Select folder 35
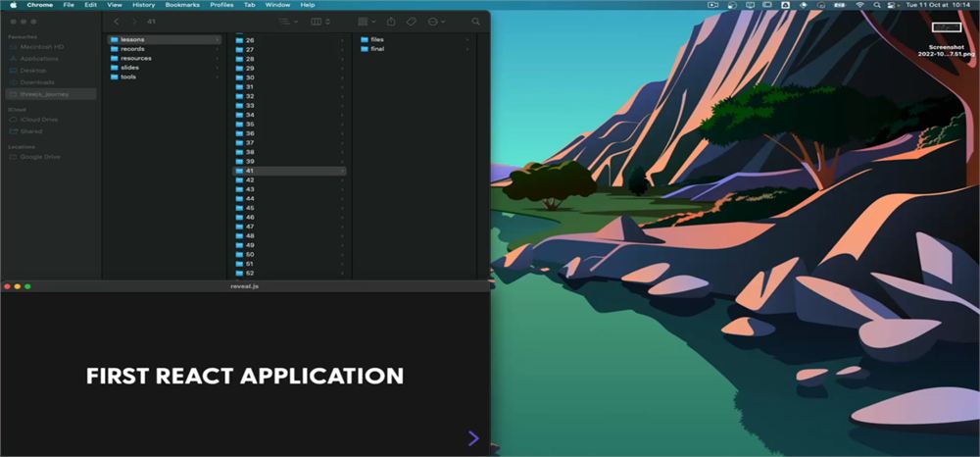Screen dimensions: 980x457 click(289, 124)
